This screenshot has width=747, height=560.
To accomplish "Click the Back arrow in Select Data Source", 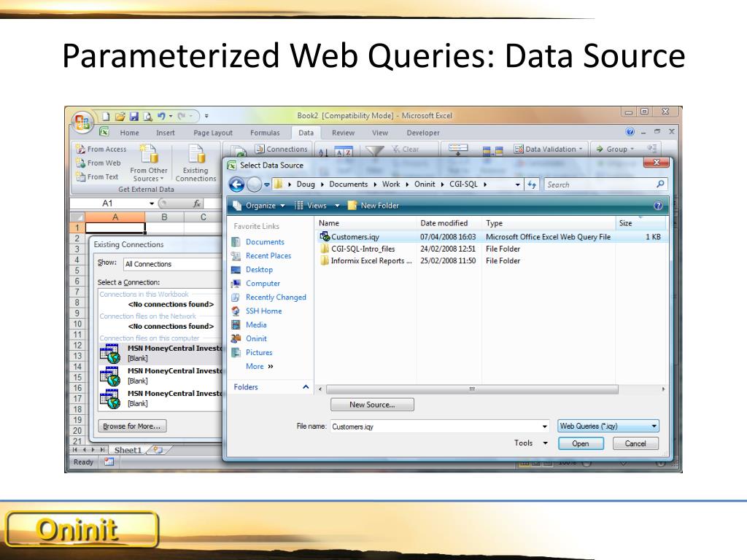I will tap(237, 184).
